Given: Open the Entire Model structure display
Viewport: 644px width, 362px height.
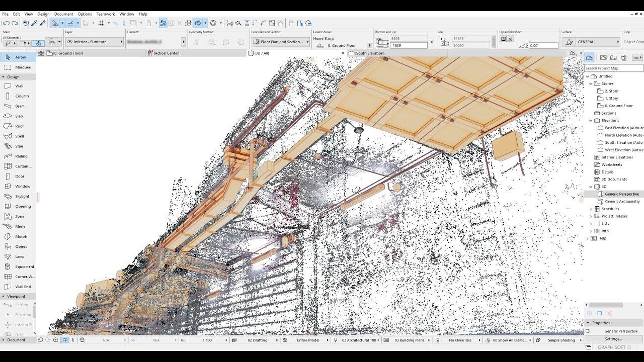Looking at the screenshot, I should click(x=307, y=340).
